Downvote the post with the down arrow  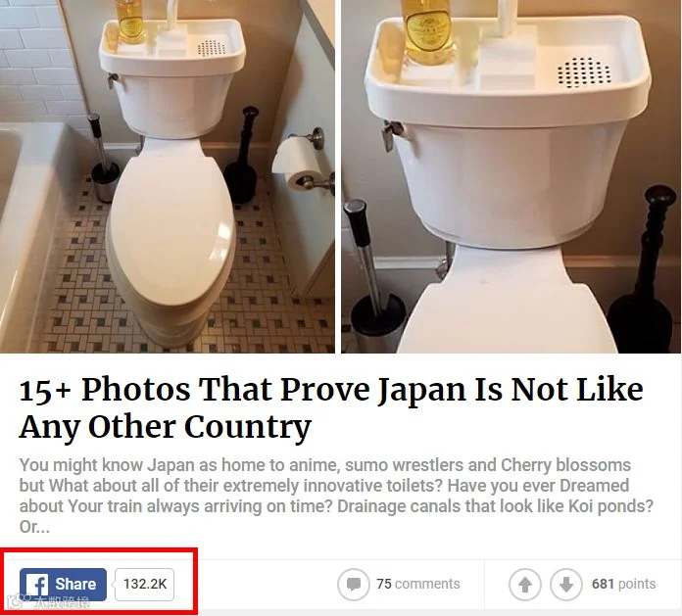(x=565, y=584)
